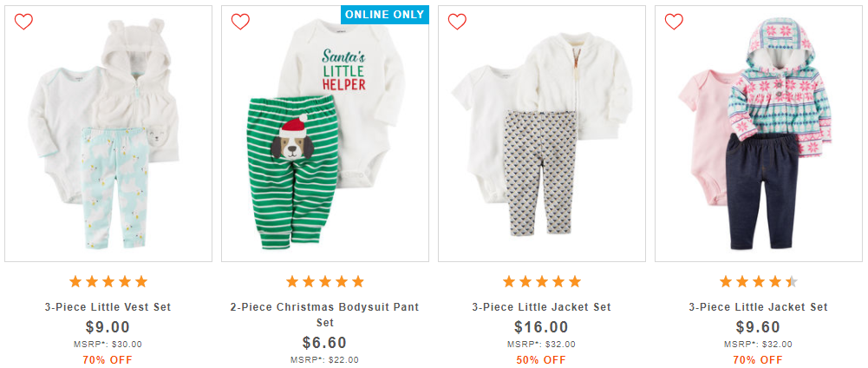Click the 50% OFF label
868x368 pixels.
click(542, 359)
